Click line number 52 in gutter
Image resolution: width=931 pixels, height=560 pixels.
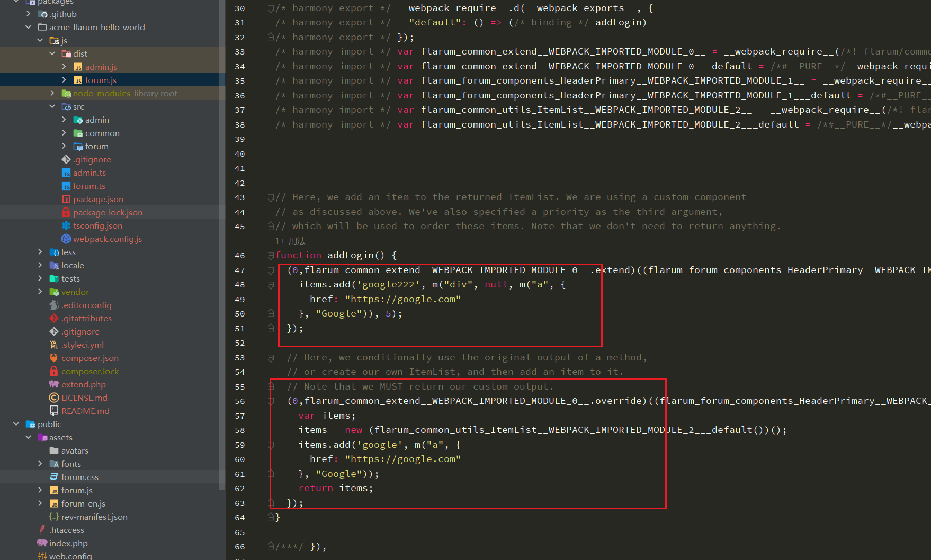(240, 343)
